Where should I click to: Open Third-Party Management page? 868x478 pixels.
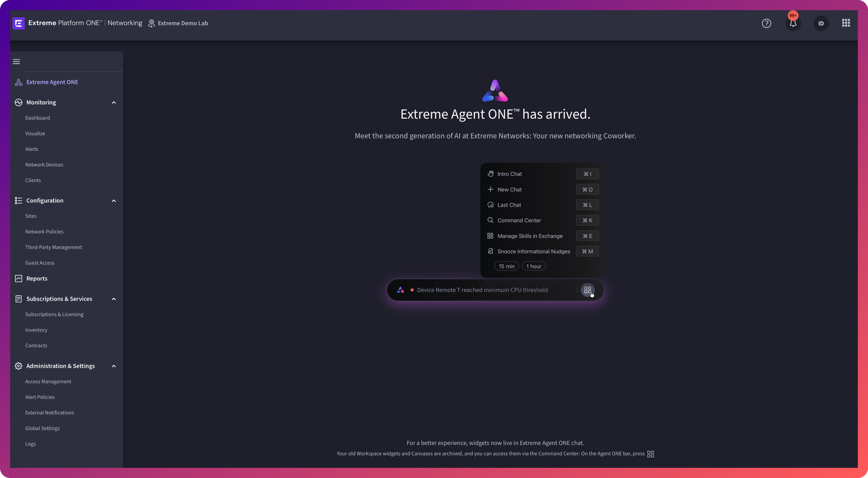pyautogui.click(x=54, y=247)
